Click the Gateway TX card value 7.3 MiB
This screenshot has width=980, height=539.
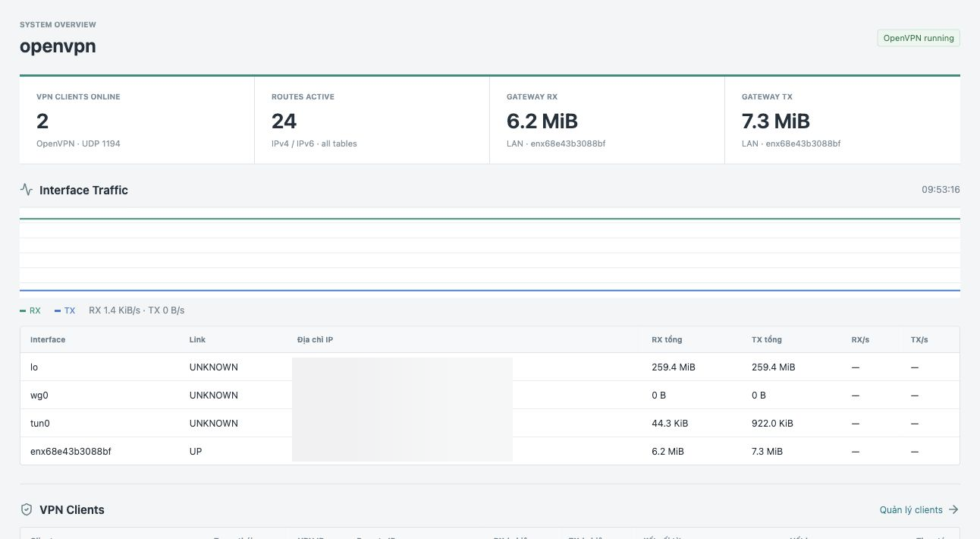(x=776, y=121)
